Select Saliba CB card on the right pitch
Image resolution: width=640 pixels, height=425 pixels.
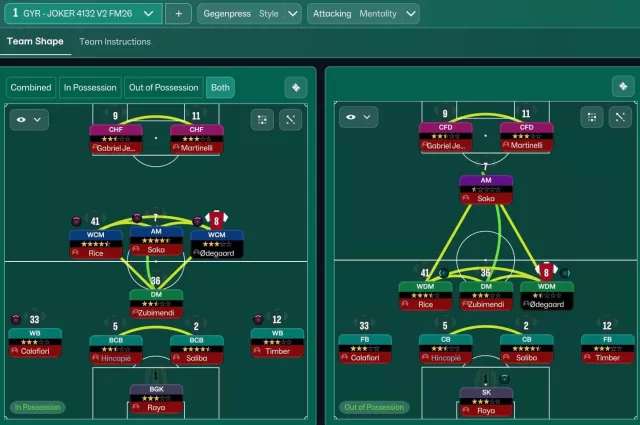click(x=527, y=349)
